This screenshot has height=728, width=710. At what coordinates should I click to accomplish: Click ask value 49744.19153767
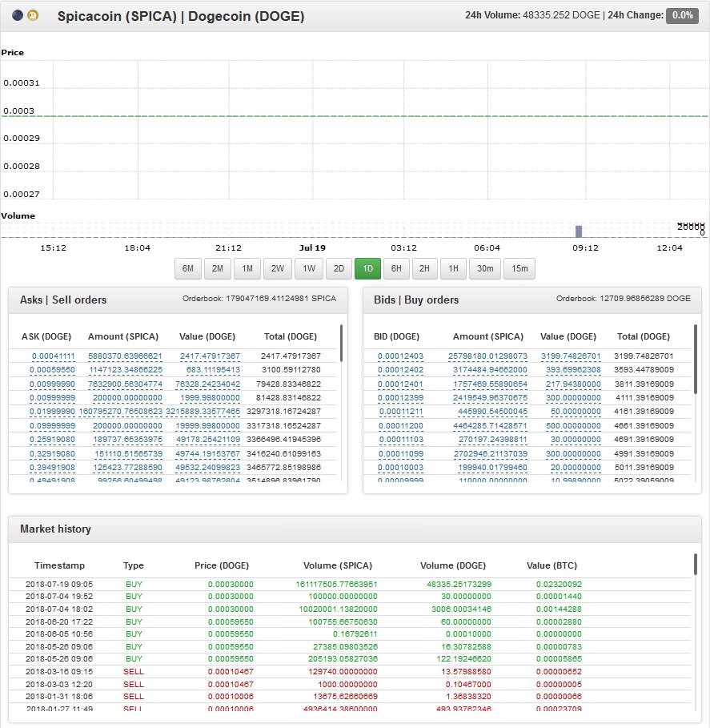208,453
